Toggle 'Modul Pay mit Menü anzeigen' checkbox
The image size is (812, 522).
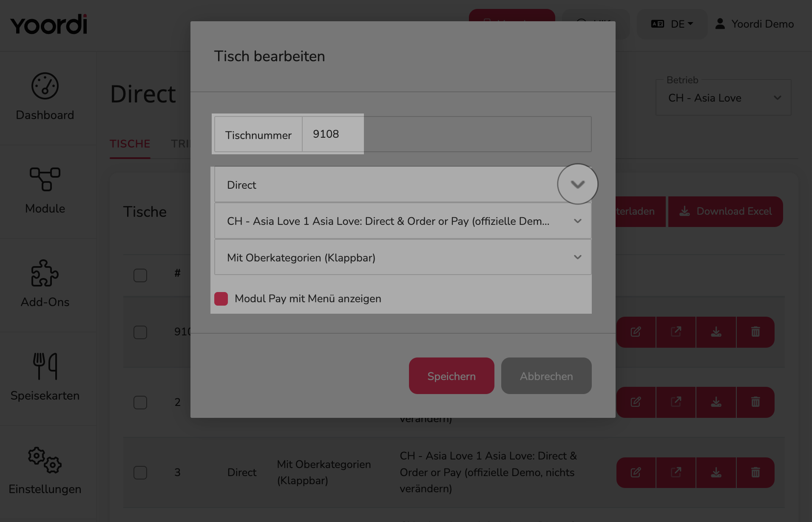click(x=221, y=299)
